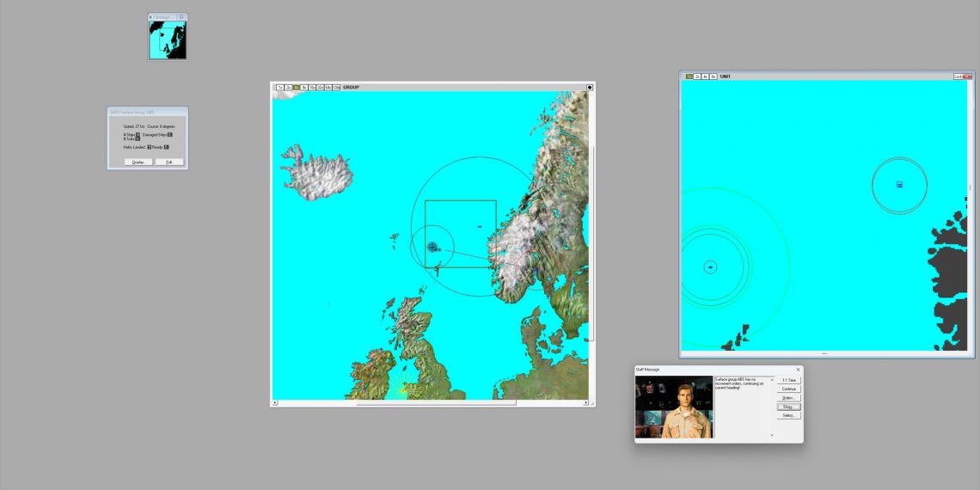
Task: Set Group map zoom to 2x
Action: click(x=289, y=88)
